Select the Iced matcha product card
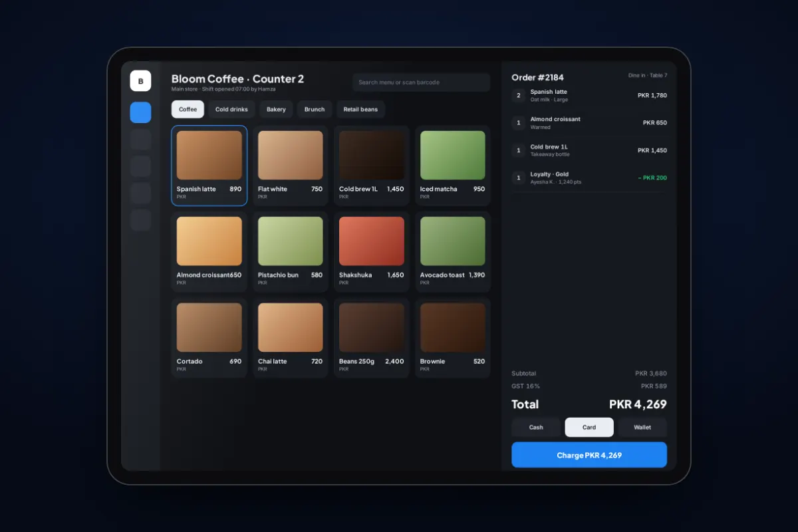This screenshot has height=532, width=798. coord(453,166)
